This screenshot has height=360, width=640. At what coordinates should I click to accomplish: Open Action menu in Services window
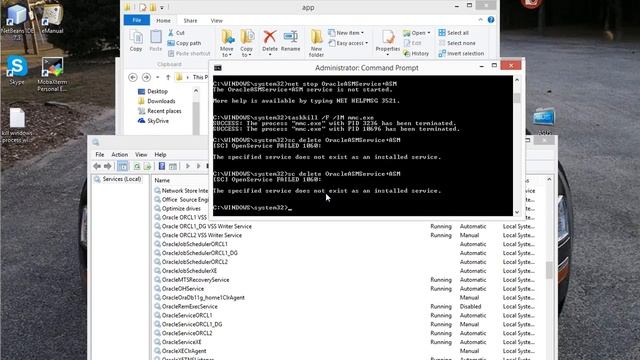pos(120,155)
